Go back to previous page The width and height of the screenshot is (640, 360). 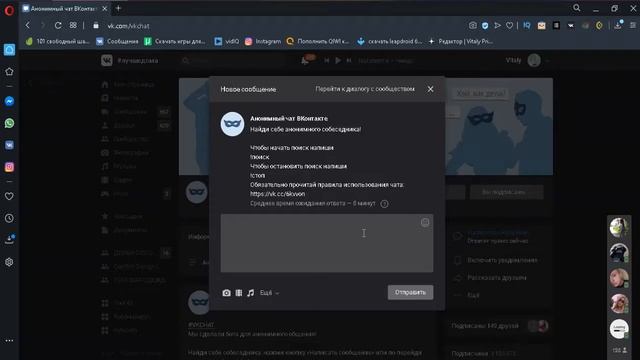click(x=27, y=25)
